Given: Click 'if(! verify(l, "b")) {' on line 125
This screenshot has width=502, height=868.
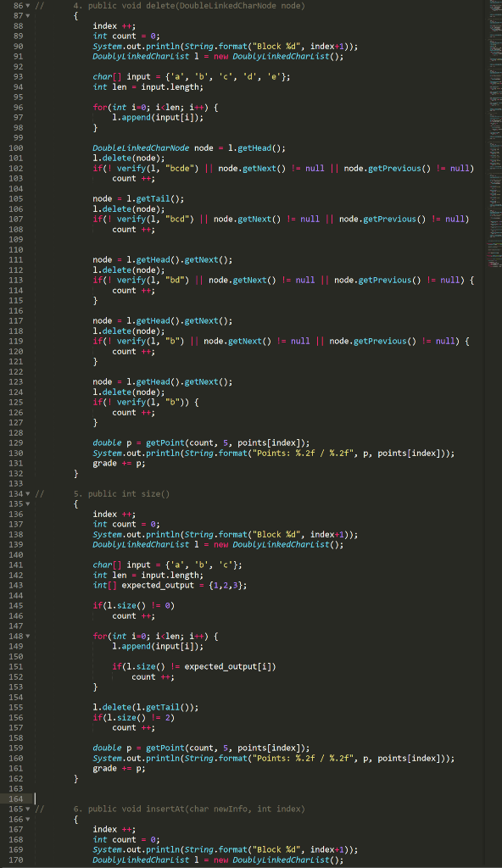Looking at the screenshot, I should point(145,403).
